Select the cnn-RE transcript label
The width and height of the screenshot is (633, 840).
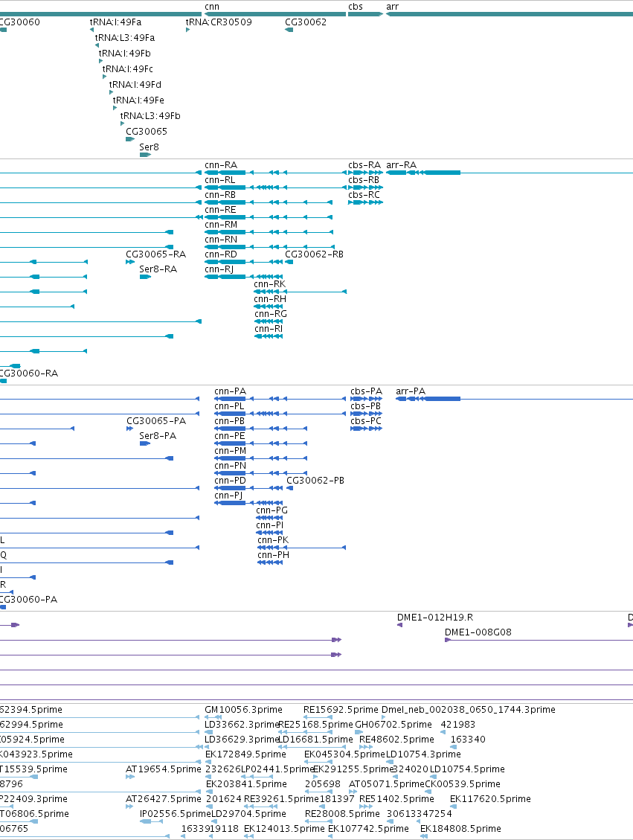click(x=220, y=210)
